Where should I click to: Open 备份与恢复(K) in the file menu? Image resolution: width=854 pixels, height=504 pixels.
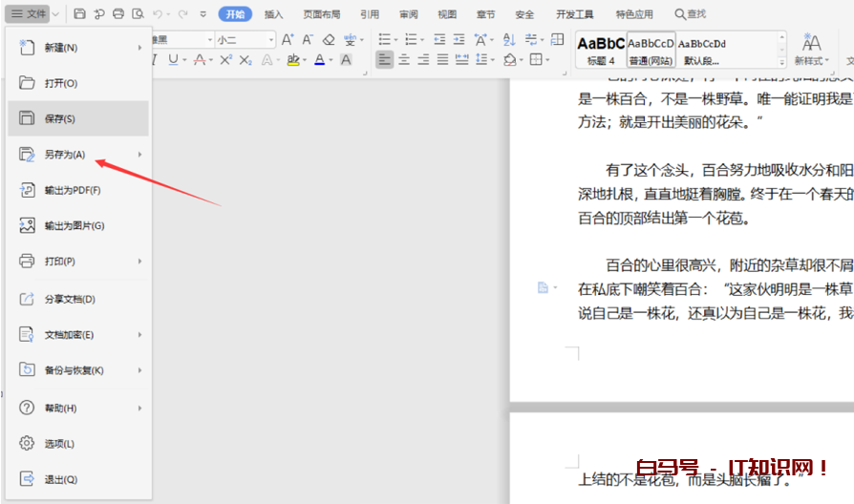pyautogui.click(x=78, y=370)
